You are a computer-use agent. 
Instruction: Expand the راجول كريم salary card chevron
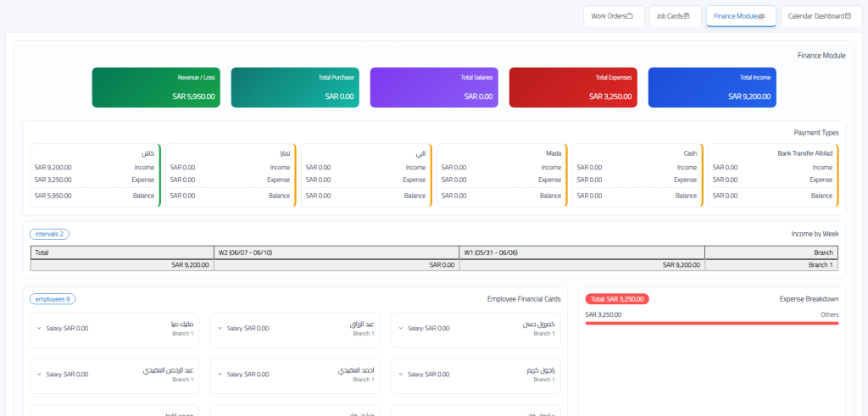[x=401, y=374]
